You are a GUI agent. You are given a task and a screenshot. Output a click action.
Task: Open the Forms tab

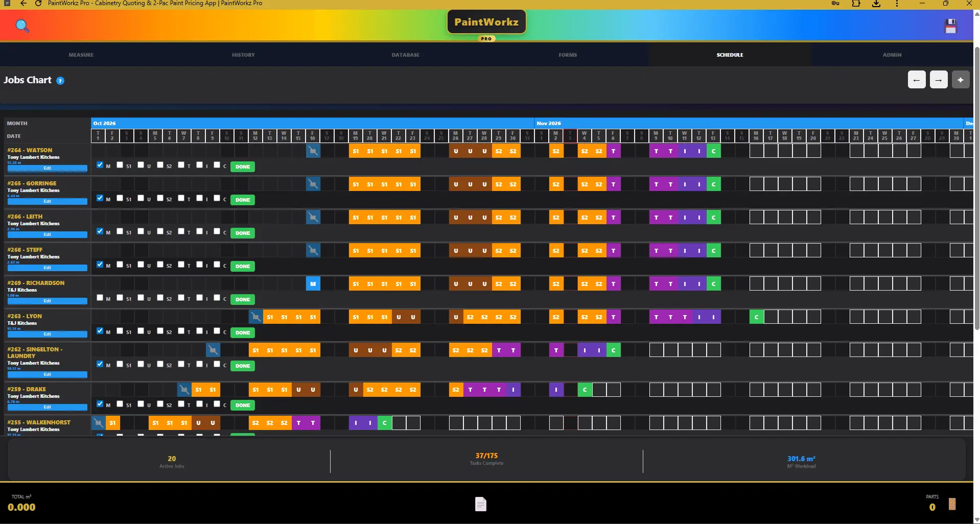[x=568, y=55]
